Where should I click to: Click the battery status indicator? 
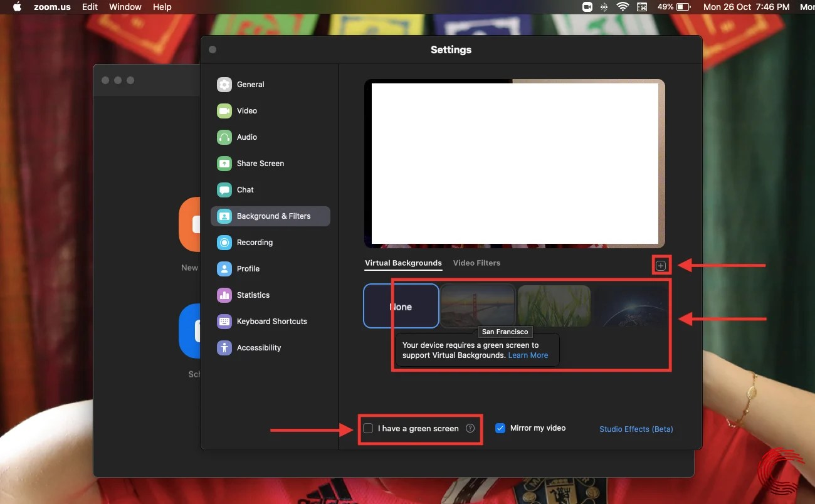pos(674,7)
